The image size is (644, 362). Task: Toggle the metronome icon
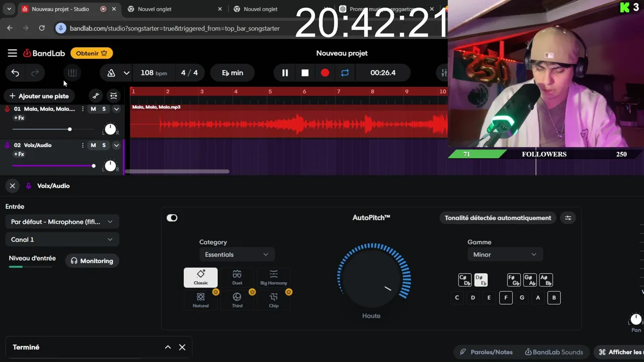[111, 73]
